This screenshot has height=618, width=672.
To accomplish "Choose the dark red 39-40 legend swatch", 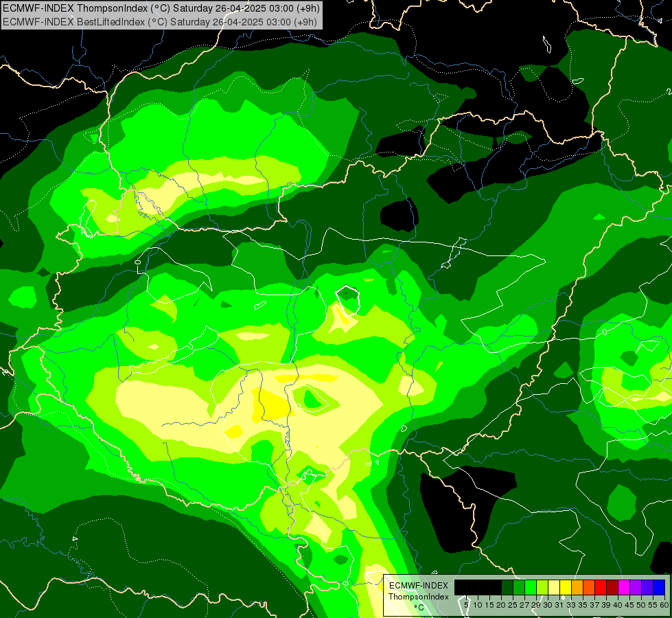I will 612,588.
